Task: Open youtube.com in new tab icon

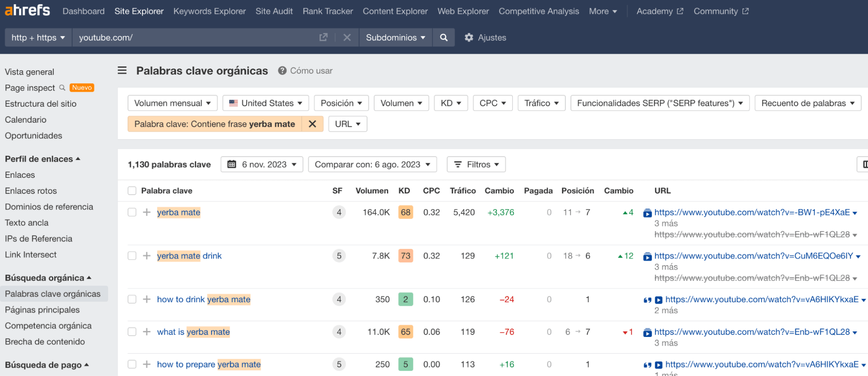Action: [323, 38]
